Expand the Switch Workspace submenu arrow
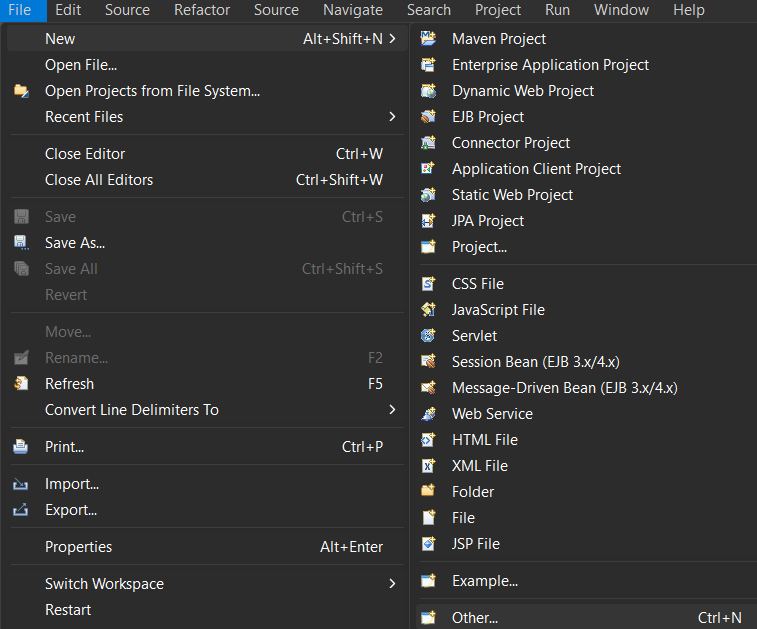This screenshot has width=757, height=629. point(392,584)
